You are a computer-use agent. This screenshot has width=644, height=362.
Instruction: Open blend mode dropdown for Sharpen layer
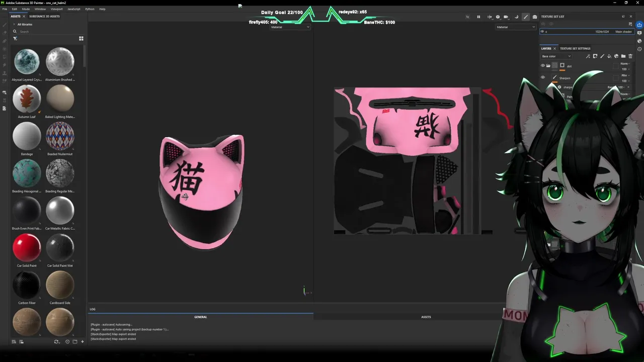624,75
